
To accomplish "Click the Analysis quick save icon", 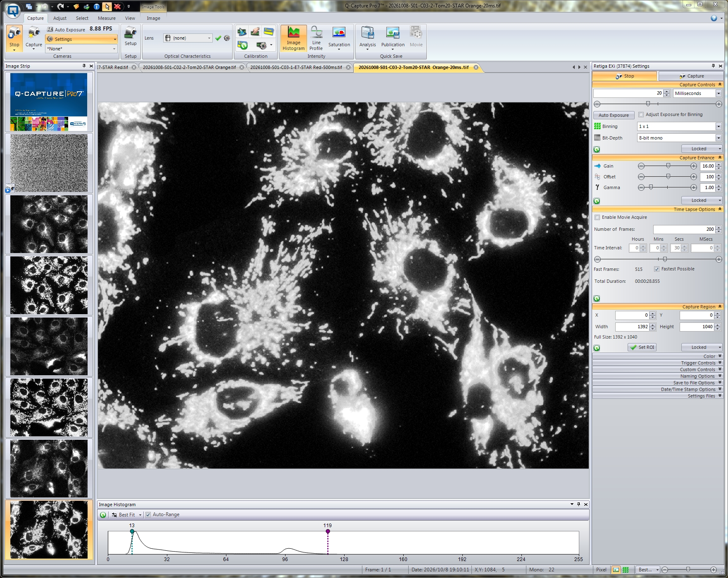I will [x=368, y=38].
